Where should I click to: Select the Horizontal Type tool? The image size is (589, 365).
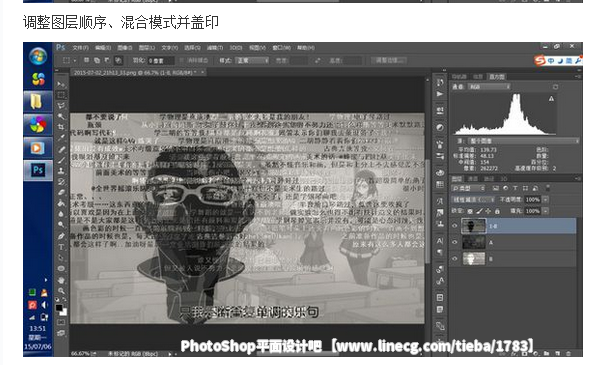(x=61, y=247)
